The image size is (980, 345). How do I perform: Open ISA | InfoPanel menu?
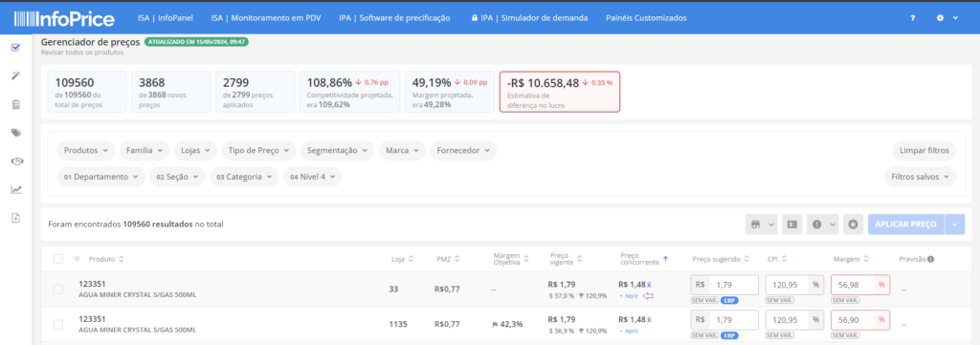167,18
